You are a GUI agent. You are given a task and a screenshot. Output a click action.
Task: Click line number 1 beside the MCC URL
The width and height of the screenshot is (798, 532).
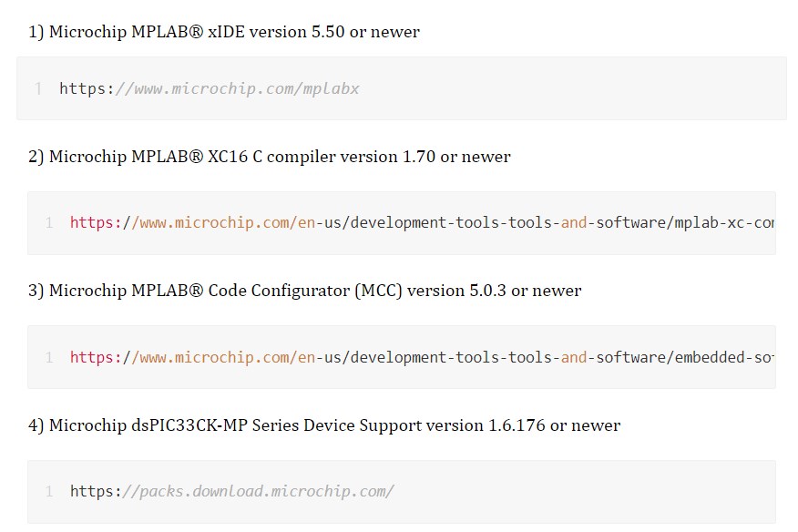tap(49, 357)
